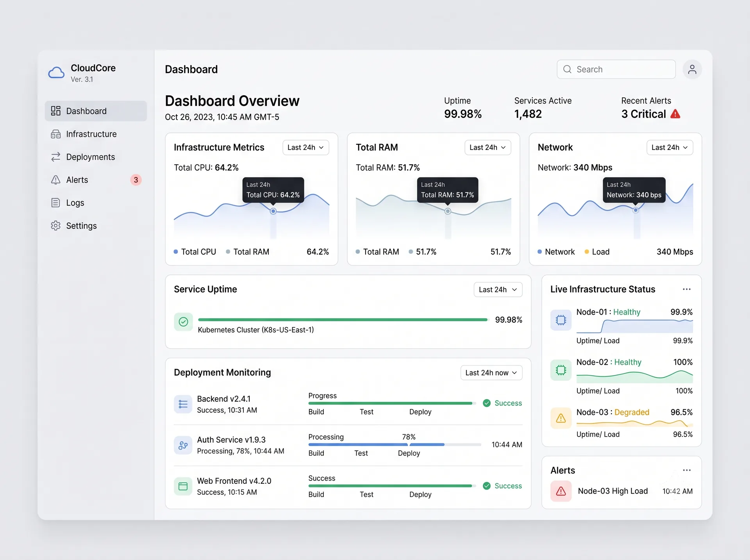Screen dimensions: 750x560
Task: Open Infrastructure Metrics Last 24h dropdown
Action: coord(306,148)
